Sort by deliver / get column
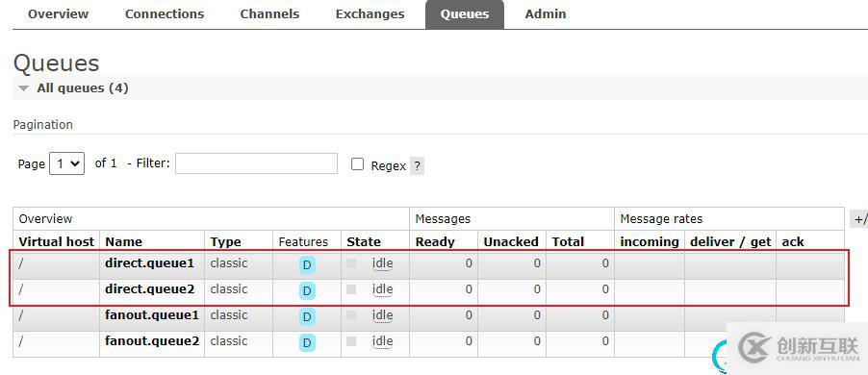The height and width of the screenshot is (375, 868). click(x=730, y=241)
